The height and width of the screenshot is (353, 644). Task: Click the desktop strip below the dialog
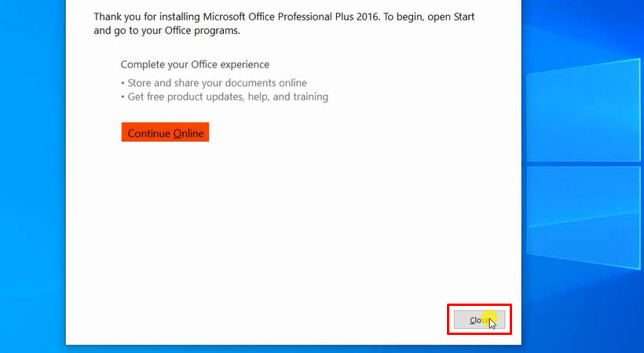pyautogui.click(x=314, y=348)
